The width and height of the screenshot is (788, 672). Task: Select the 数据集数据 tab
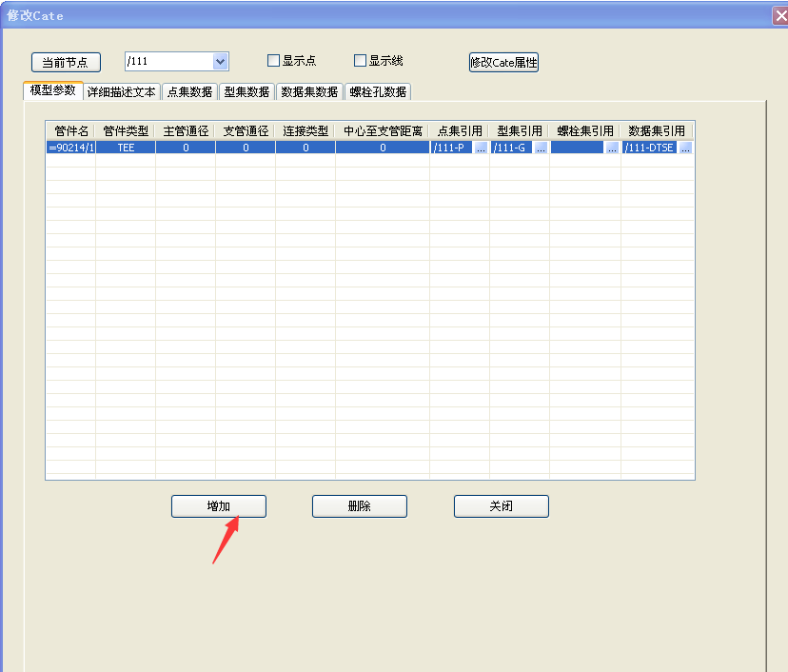309,92
